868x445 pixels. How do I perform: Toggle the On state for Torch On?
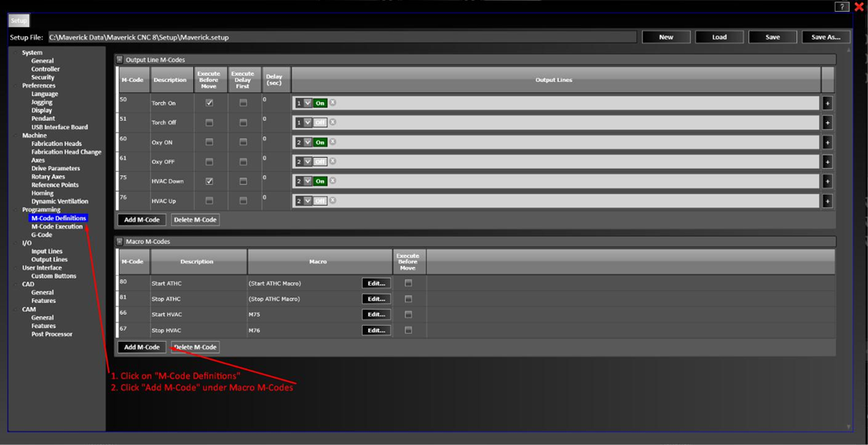click(x=320, y=103)
